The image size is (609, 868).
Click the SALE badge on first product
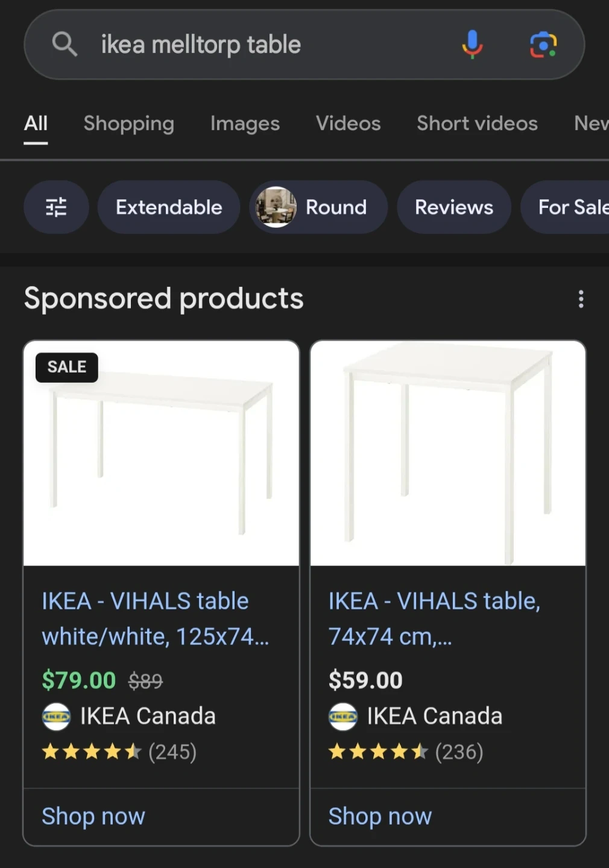click(x=67, y=367)
